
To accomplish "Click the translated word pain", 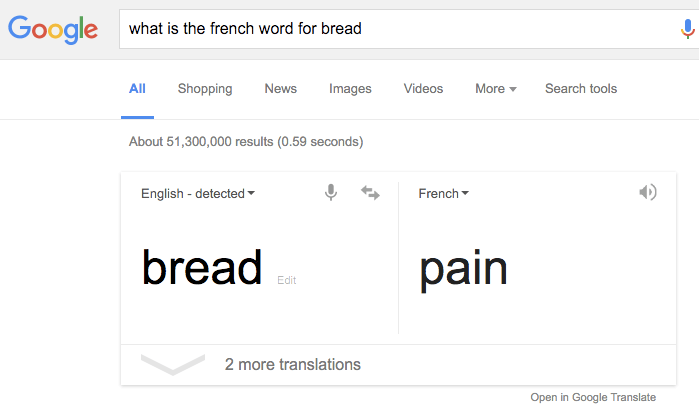I will [x=463, y=269].
